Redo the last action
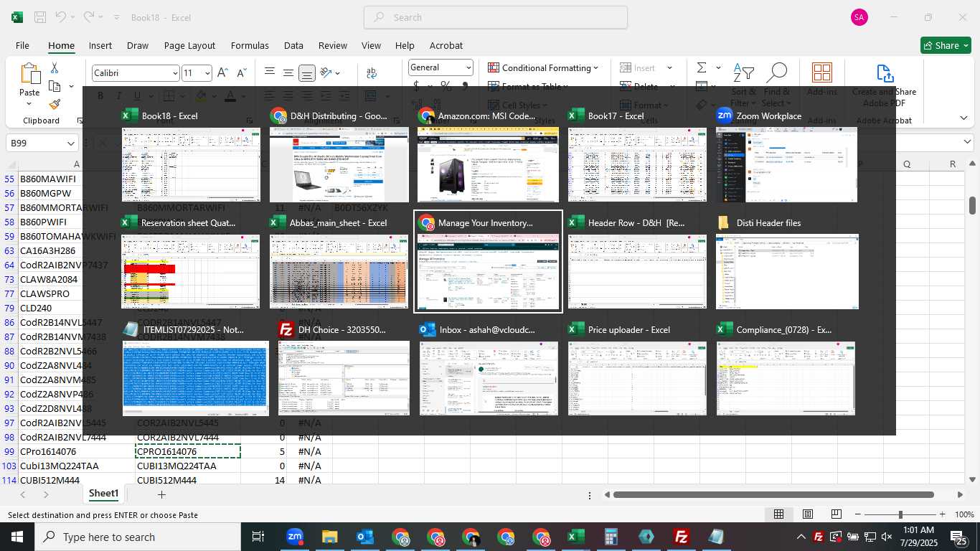 point(88,17)
